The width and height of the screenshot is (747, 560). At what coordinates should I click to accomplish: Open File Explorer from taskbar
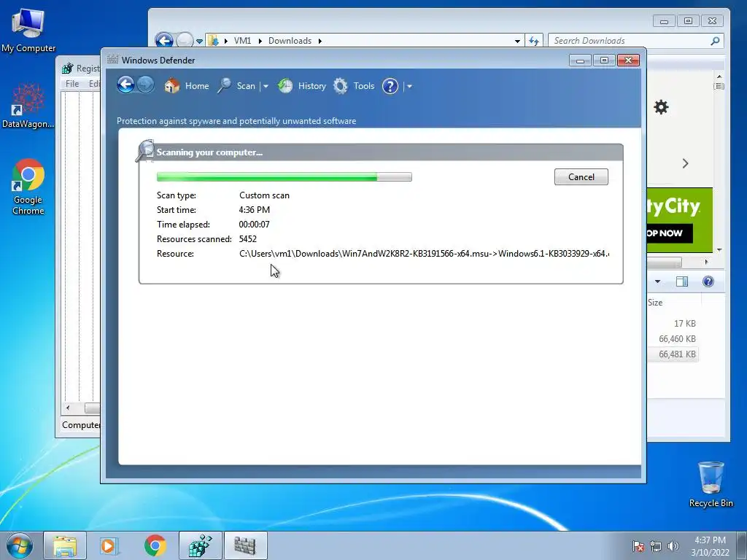pos(65,545)
